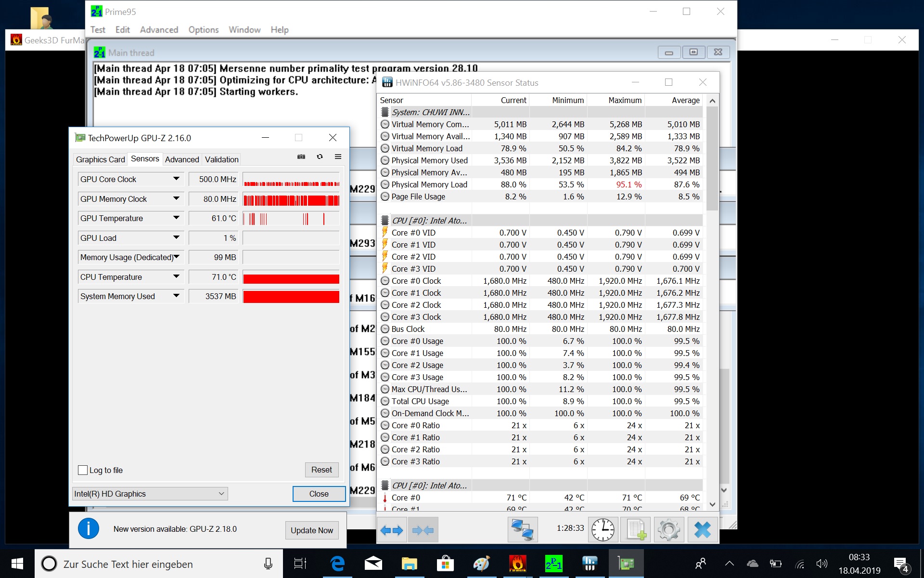Image resolution: width=924 pixels, height=578 pixels.
Task: Open File Explorer from taskbar
Action: coord(409,564)
